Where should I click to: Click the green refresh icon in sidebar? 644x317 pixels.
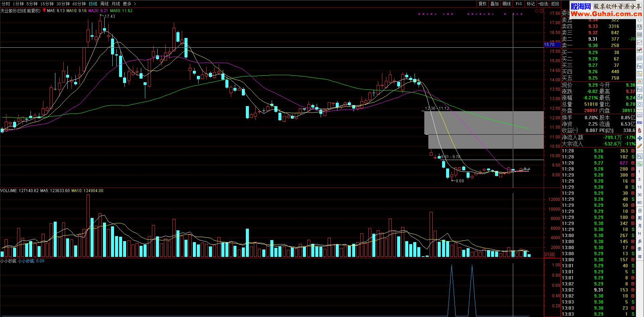[640, 164]
